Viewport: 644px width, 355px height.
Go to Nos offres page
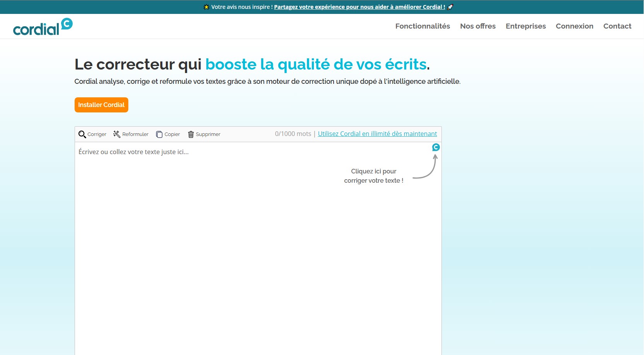[x=478, y=26]
